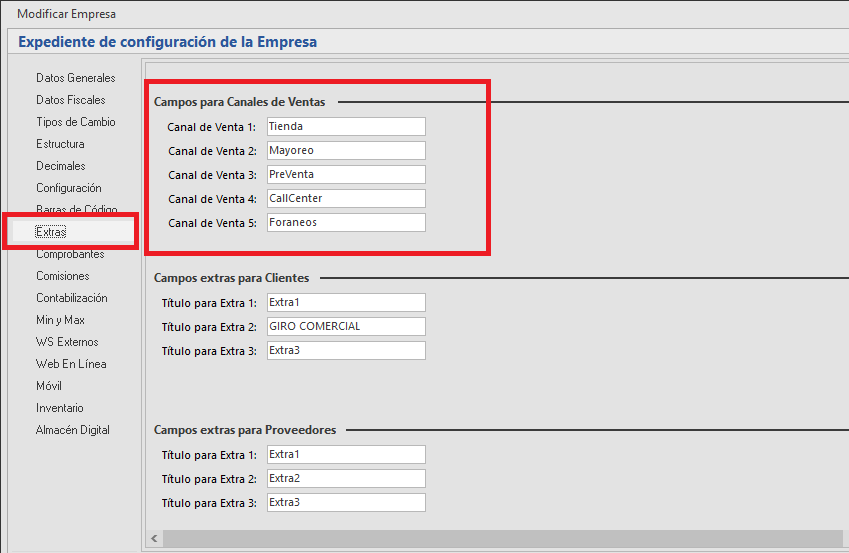Click the CallCenter sales channel field
The width and height of the screenshot is (849, 553).
[x=345, y=199]
